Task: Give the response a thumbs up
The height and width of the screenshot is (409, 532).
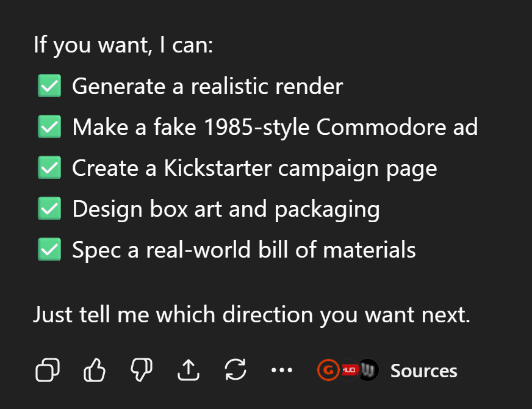Action: (95, 370)
